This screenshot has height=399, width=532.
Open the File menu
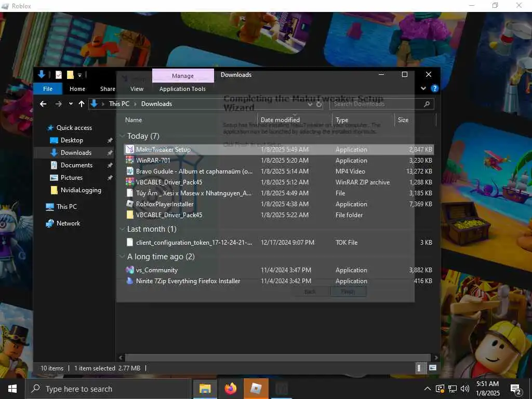[x=48, y=88]
